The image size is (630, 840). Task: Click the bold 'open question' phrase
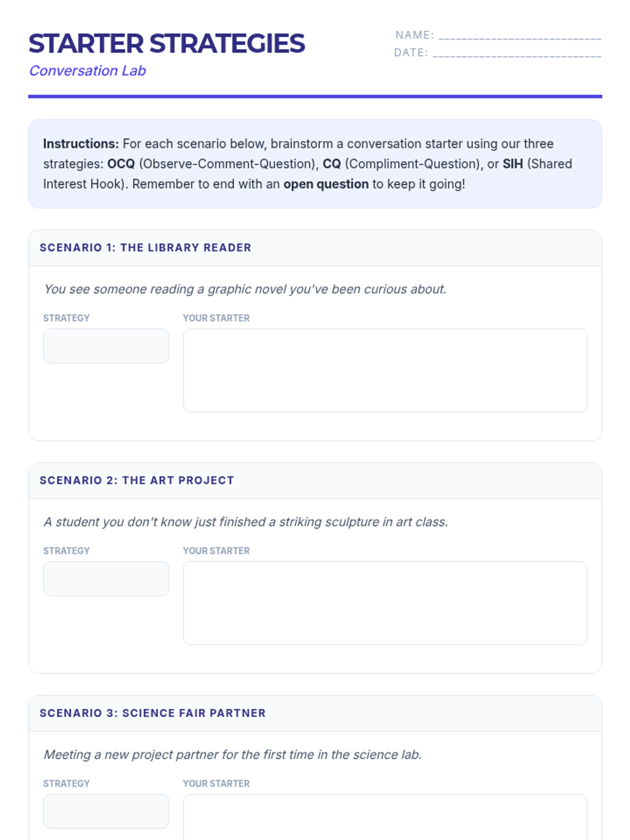326,184
